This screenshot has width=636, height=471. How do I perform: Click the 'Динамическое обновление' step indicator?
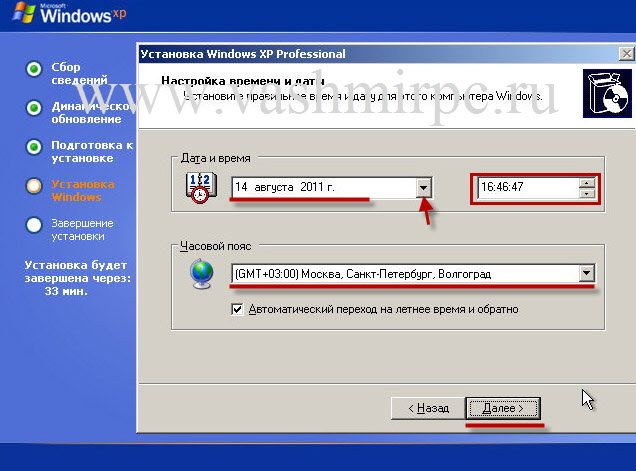[34, 108]
